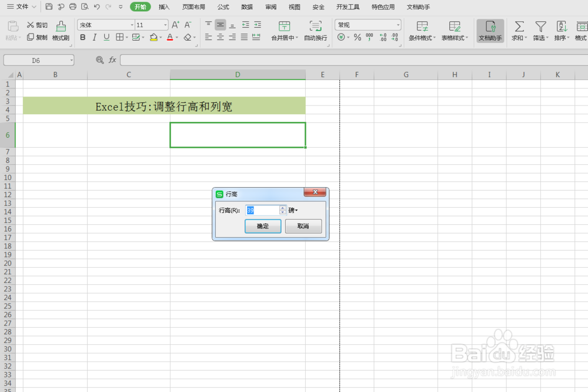Click the eraser clear icon
This screenshot has width=588, height=392.
click(x=188, y=37)
